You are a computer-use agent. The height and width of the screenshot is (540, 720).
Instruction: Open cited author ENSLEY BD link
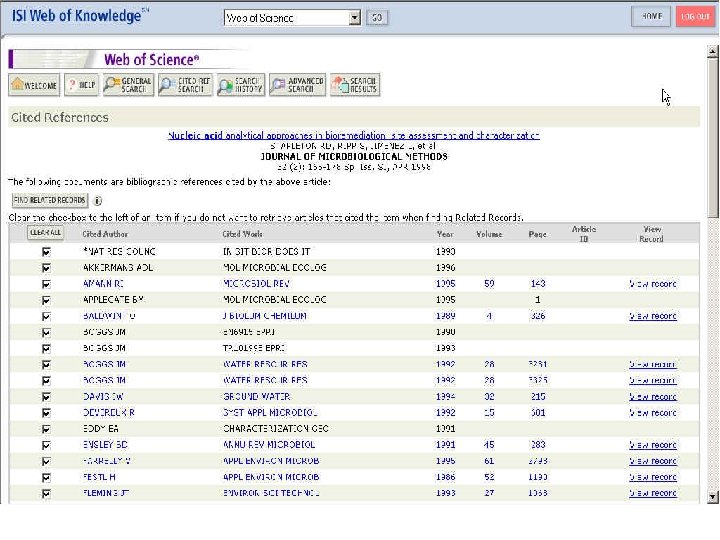(x=105, y=445)
